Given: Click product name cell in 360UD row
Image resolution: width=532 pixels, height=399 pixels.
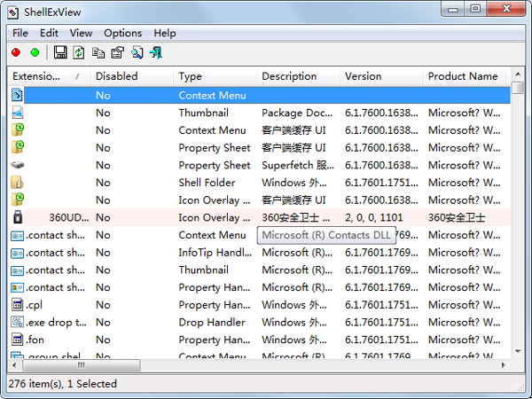Looking at the screenshot, I should click(457, 217).
